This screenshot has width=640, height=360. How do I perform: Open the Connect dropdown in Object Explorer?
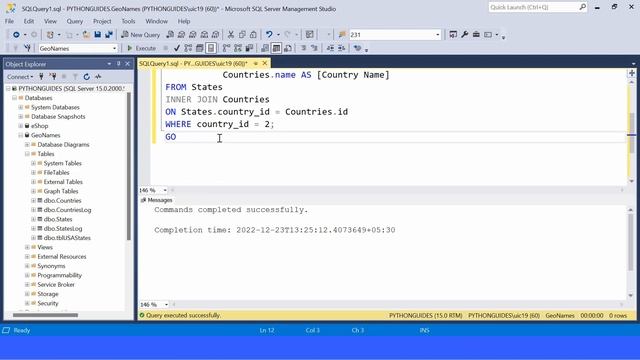coord(20,77)
